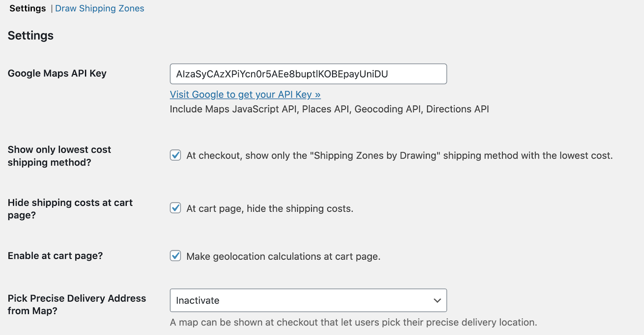644x335 pixels.
Task: Click the "A map can be shown" description
Action: click(353, 323)
